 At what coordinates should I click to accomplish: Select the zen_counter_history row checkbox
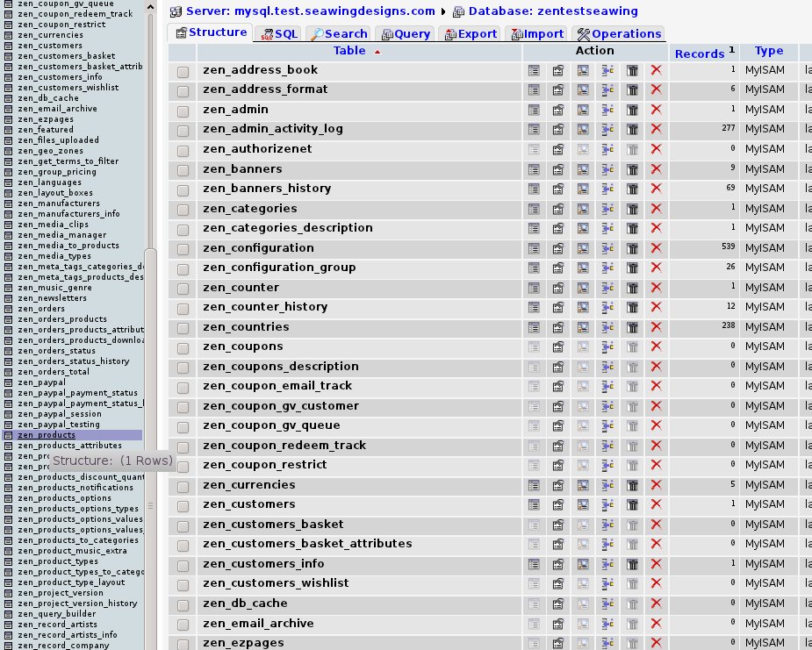(183, 308)
